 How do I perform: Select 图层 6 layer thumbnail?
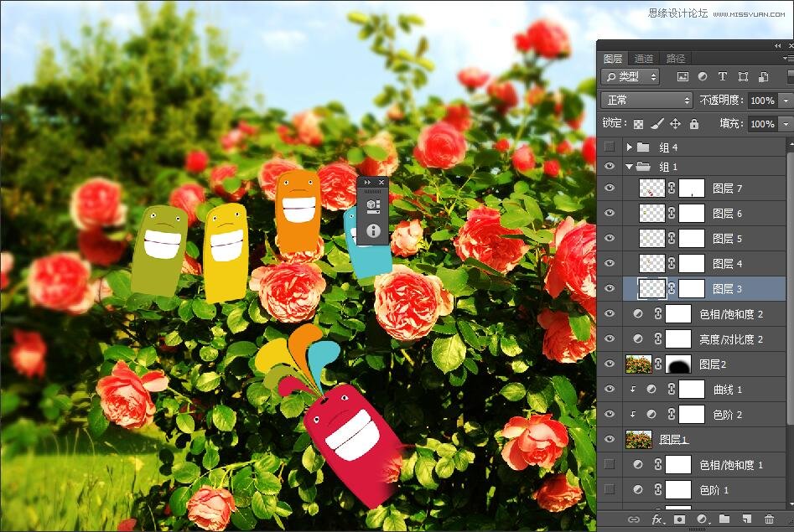(x=651, y=213)
